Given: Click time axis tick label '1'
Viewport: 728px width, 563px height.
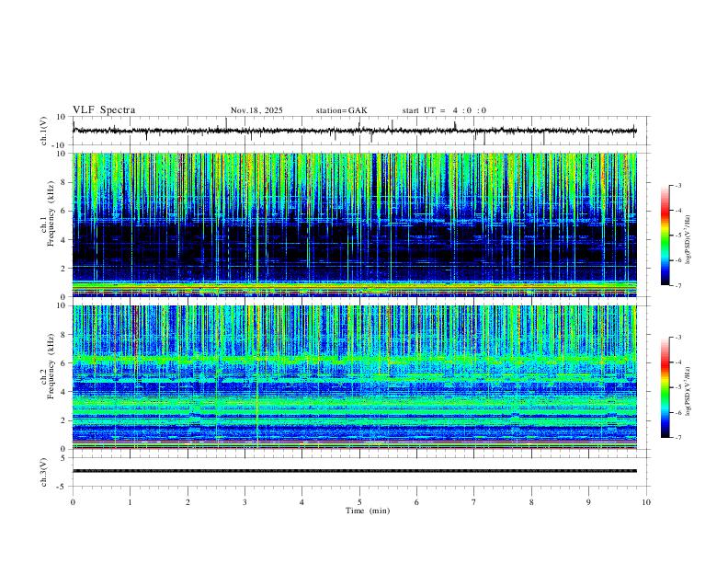Looking at the screenshot, I should point(130,502).
